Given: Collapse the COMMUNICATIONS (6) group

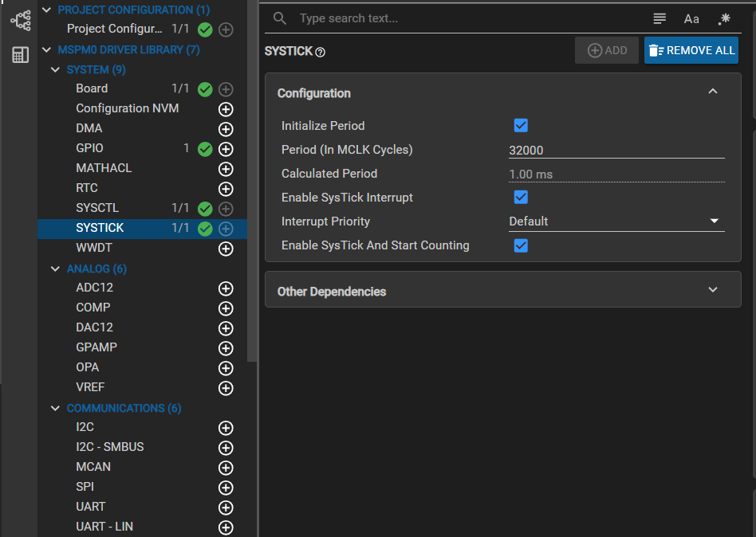Looking at the screenshot, I should point(56,409).
